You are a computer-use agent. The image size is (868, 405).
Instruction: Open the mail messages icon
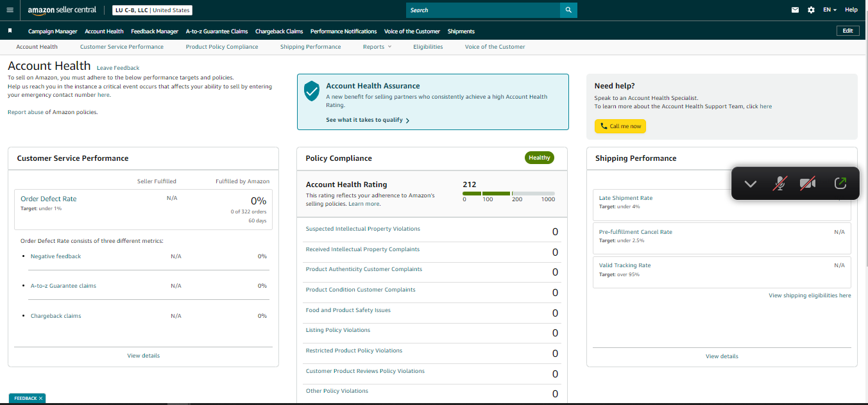(796, 10)
